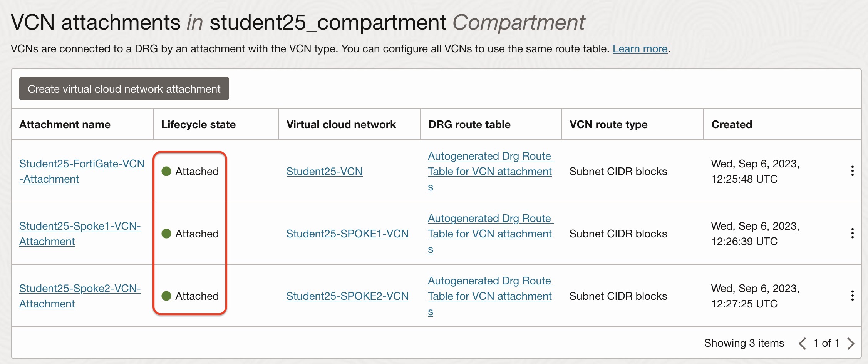Click green Attached status dot for Spoke1 attachment
This screenshot has height=364, width=868.
(166, 234)
